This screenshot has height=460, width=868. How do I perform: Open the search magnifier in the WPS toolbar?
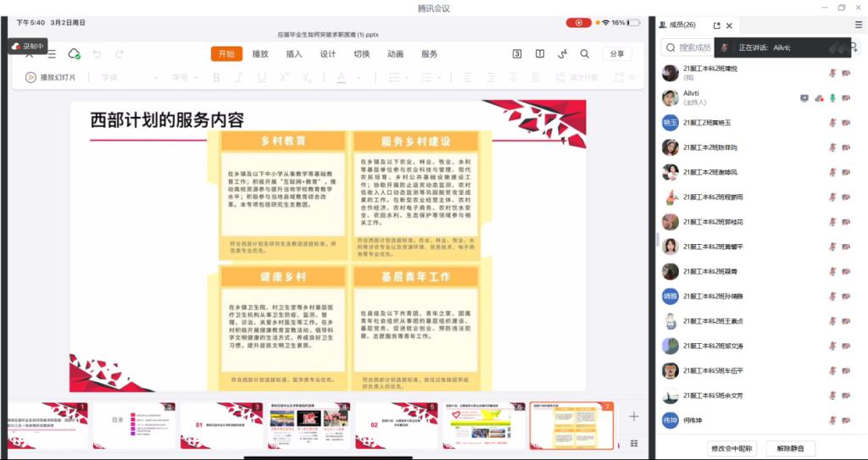pyautogui.click(x=585, y=54)
